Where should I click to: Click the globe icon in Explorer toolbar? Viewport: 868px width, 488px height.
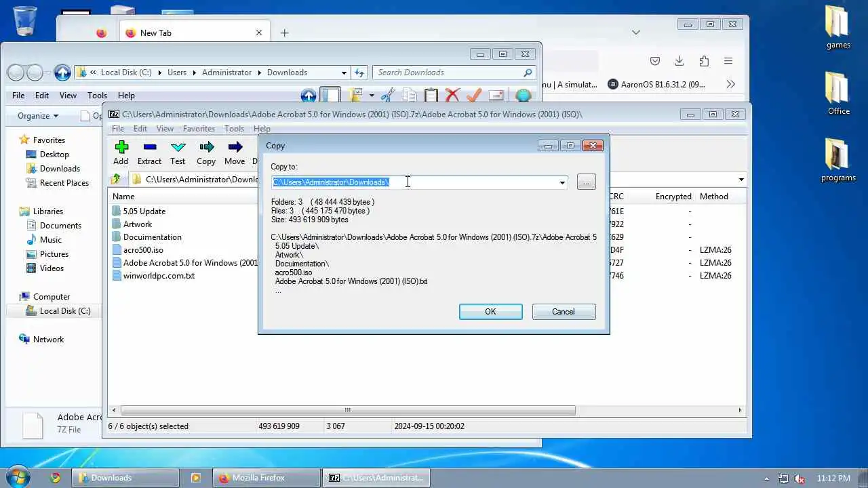pos(523,96)
